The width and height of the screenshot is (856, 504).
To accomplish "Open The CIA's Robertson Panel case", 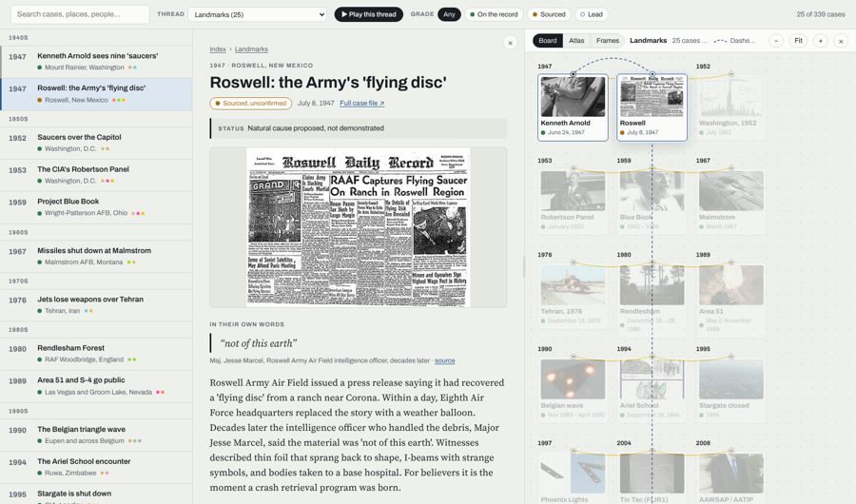I will point(96,175).
